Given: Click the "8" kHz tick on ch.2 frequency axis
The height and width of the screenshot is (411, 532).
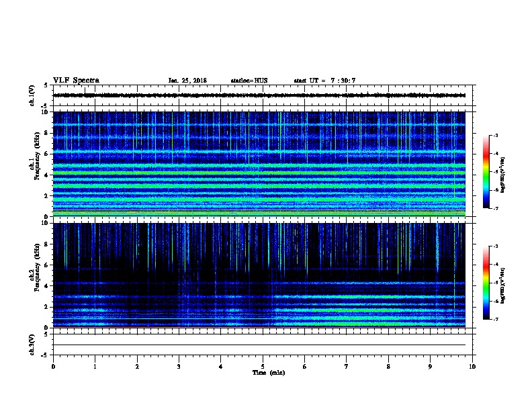Looking at the screenshot, I should point(47,244).
